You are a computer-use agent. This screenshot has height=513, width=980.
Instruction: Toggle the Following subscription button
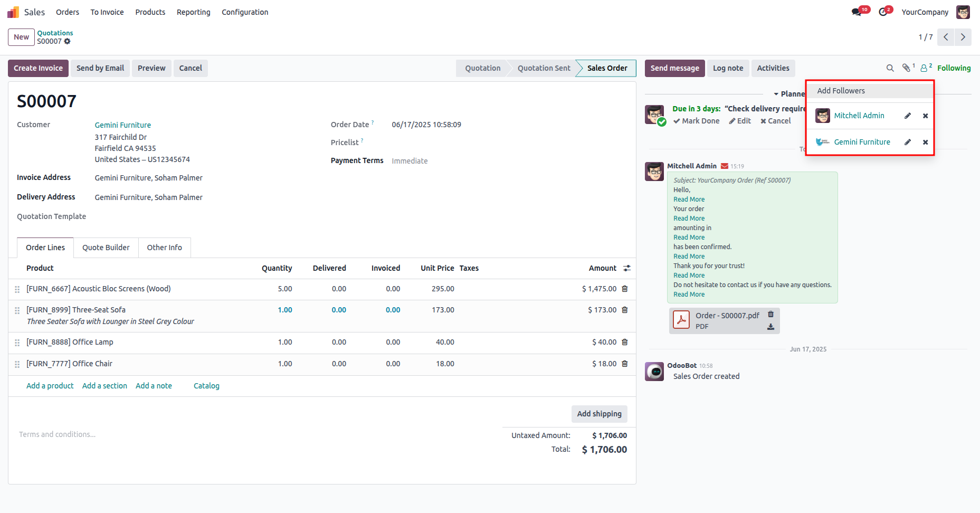954,68
